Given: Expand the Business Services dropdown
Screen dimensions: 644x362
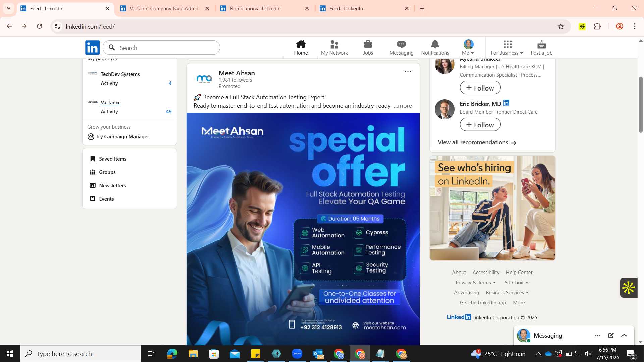Looking at the screenshot, I should pyautogui.click(x=507, y=293).
